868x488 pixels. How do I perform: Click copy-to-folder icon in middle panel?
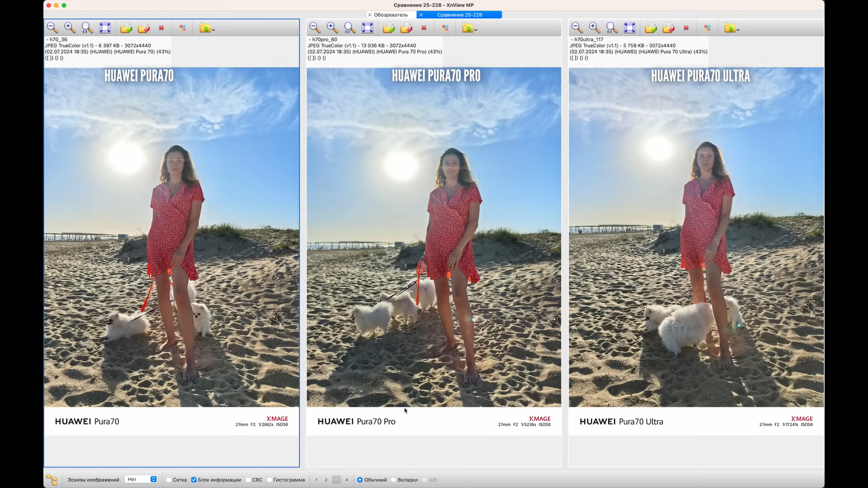(388, 28)
